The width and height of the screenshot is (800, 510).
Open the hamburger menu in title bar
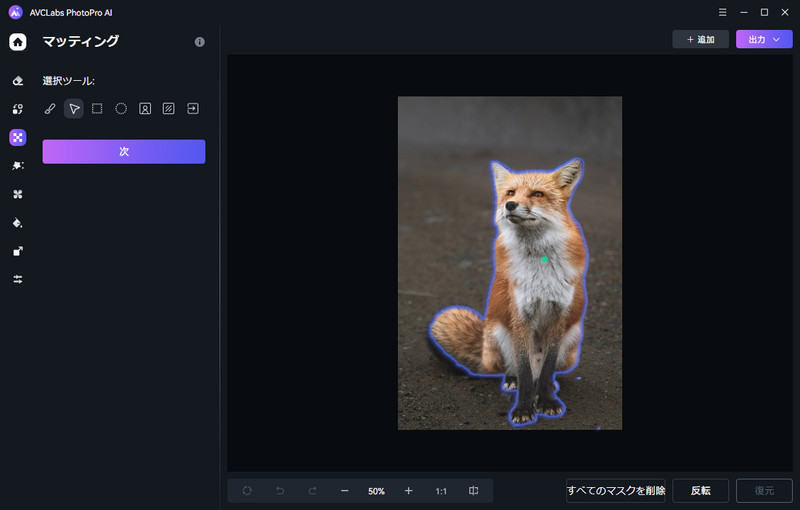[x=723, y=12]
